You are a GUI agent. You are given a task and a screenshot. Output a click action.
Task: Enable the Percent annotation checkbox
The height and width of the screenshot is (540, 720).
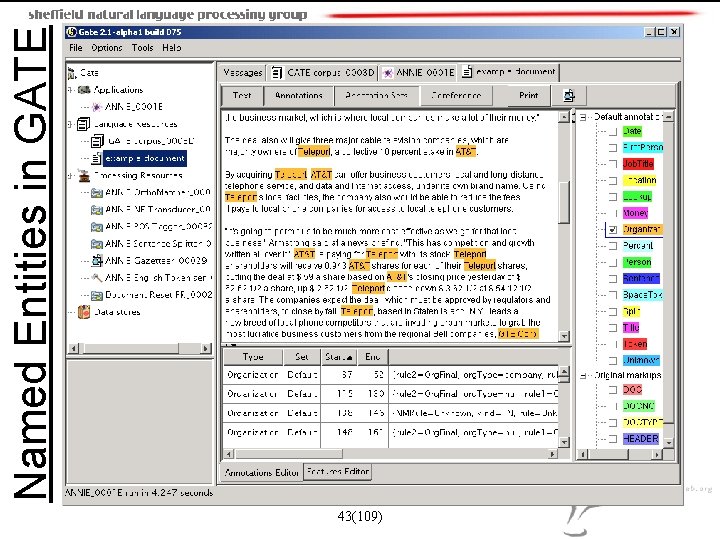click(x=613, y=246)
